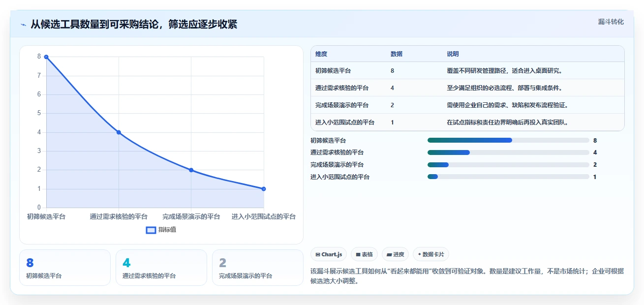Click the progress bar for 初筛候选平台

pos(508,140)
